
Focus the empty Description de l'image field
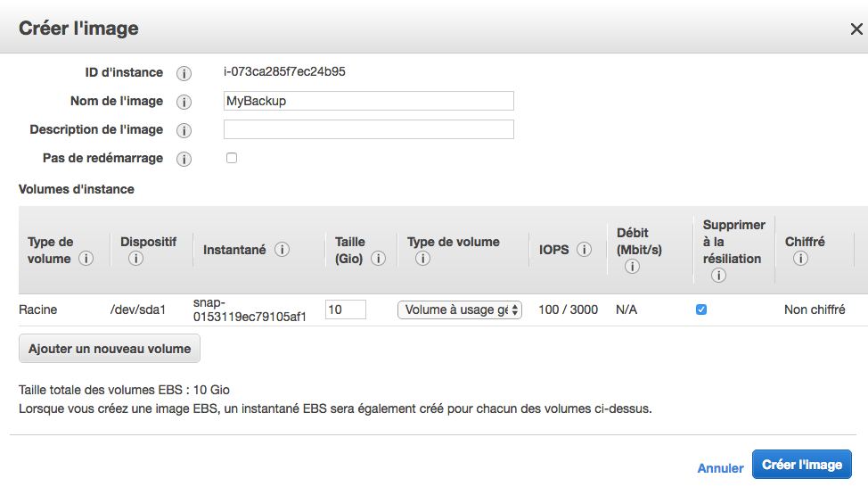pos(368,129)
